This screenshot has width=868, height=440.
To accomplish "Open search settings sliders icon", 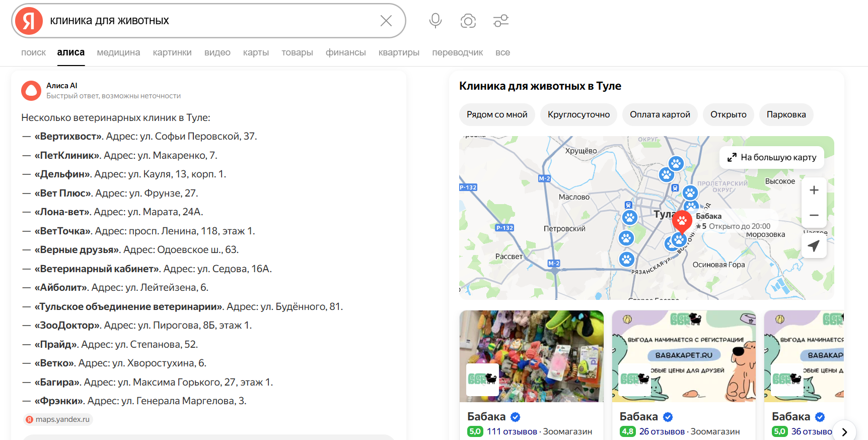I will pos(500,21).
